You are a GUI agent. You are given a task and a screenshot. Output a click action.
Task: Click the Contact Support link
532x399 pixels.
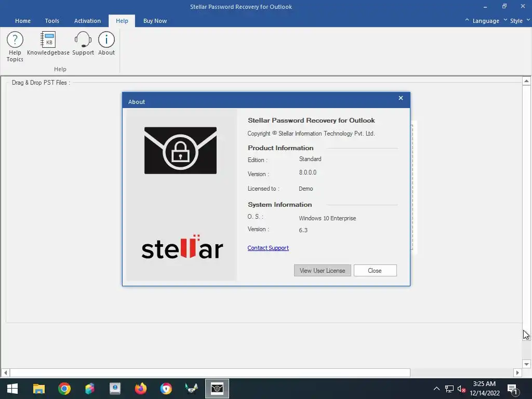point(268,248)
